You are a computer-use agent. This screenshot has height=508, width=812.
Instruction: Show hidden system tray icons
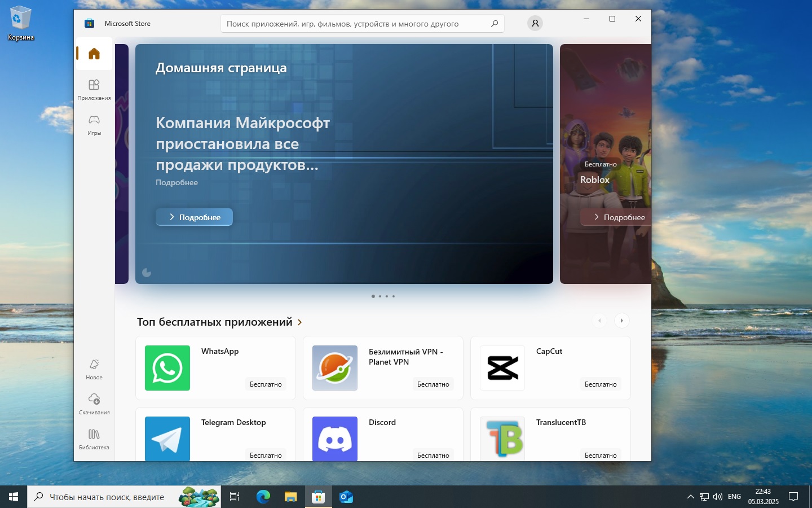pyautogui.click(x=690, y=497)
